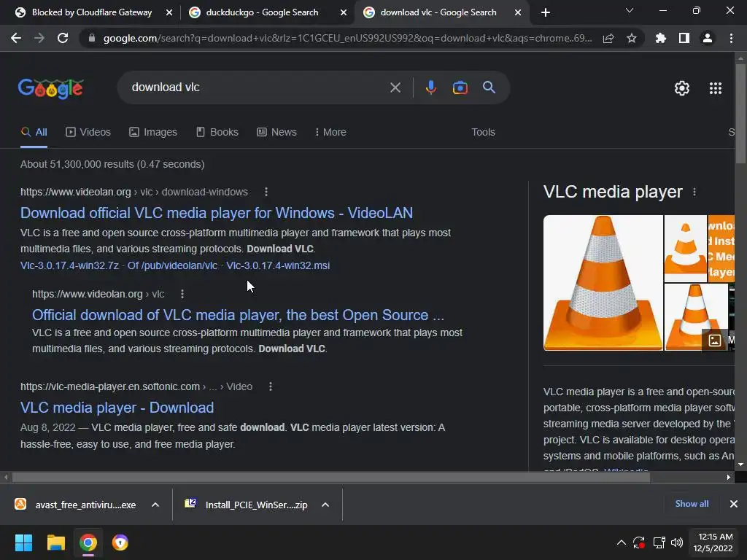747x560 pixels.
Task: Show all downloads
Action: [x=692, y=504]
